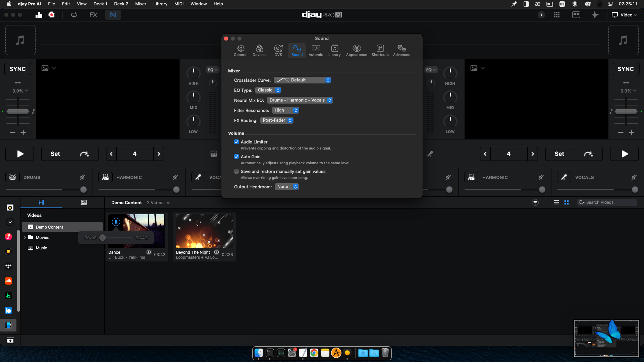Mute the right deck HARMONIC stem
This screenshot has height=362, width=644.
click(x=541, y=177)
